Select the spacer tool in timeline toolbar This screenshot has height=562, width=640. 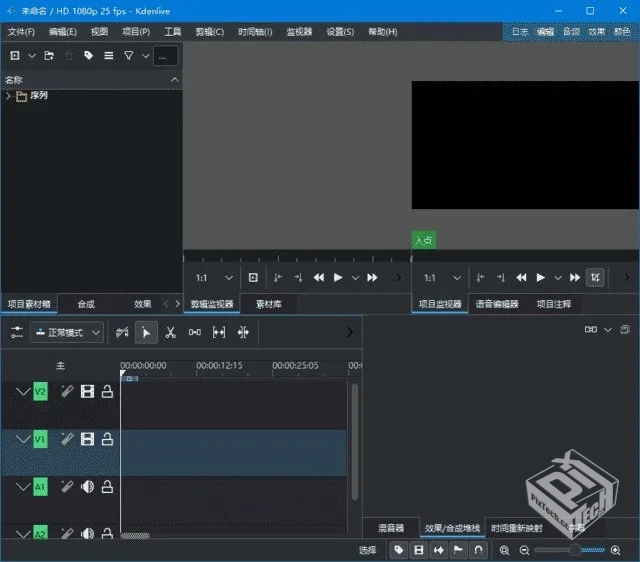195,332
